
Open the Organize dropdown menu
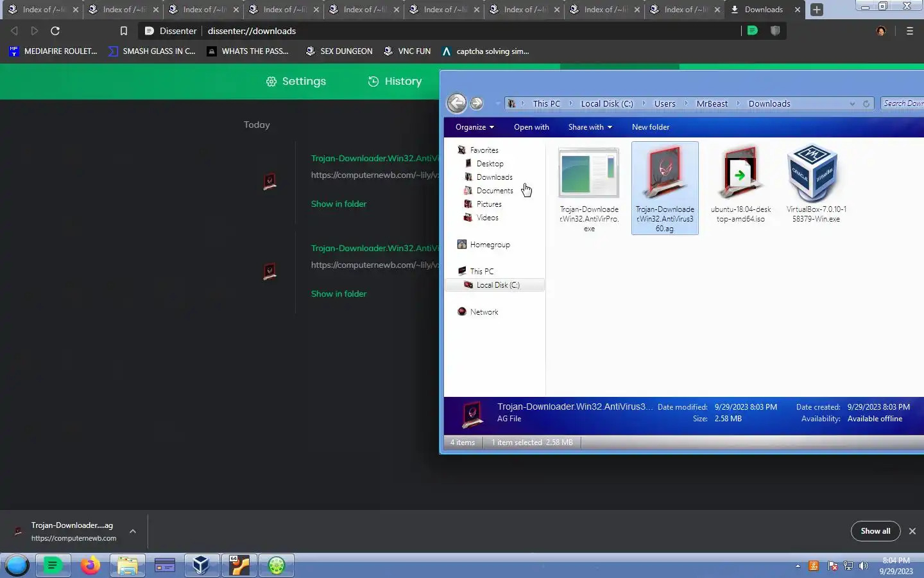[475, 127]
